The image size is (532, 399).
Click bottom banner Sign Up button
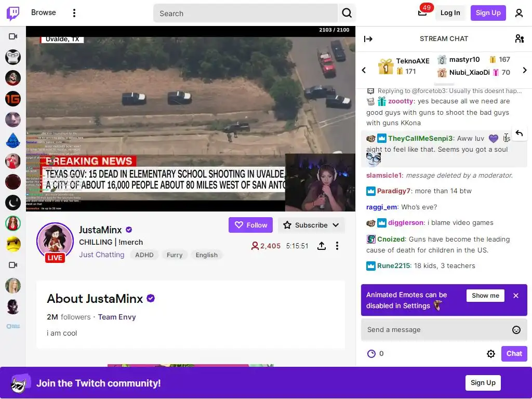(x=483, y=383)
